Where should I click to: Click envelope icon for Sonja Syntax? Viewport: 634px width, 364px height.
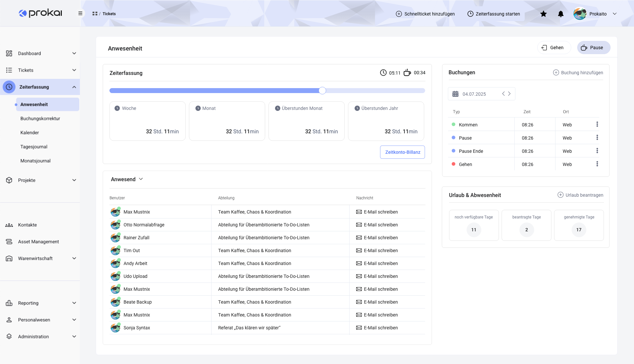[359, 328]
